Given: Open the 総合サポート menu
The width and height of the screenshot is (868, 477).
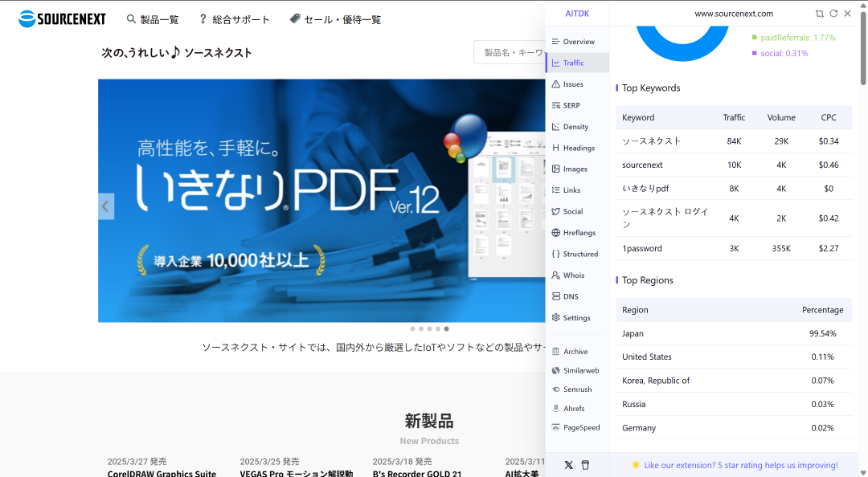Looking at the screenshot, I should (241, 20).
